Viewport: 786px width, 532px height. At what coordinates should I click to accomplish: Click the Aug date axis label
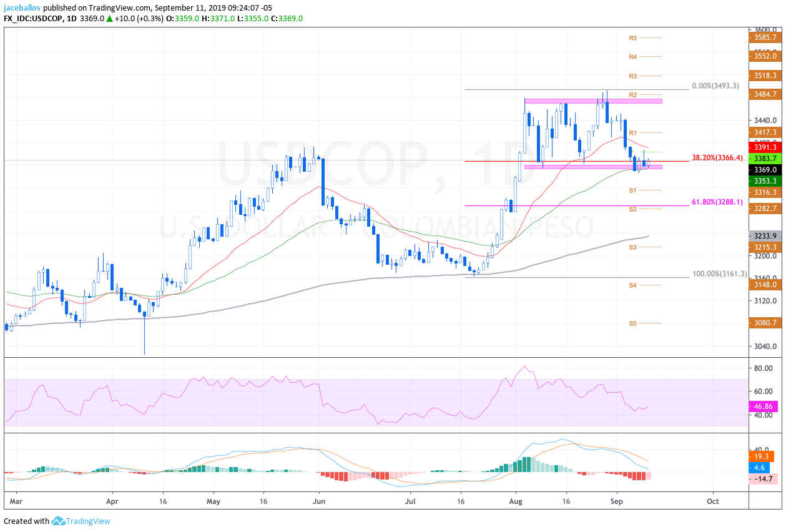[516, 501]
